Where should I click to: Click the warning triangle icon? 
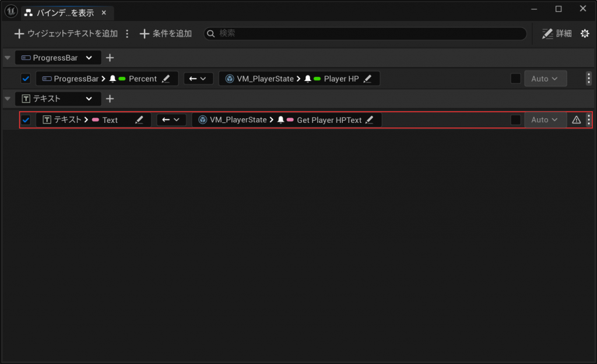[576, 120]
